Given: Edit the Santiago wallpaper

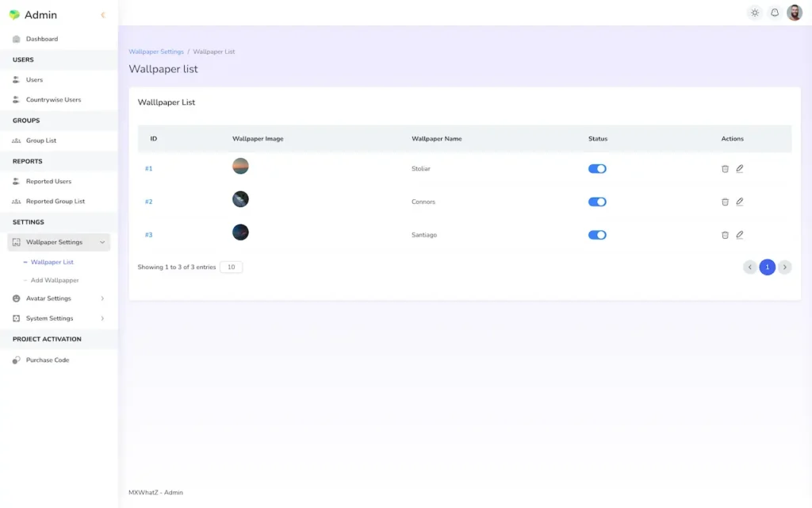Looking at the screenshot, I should coord(740,235).
